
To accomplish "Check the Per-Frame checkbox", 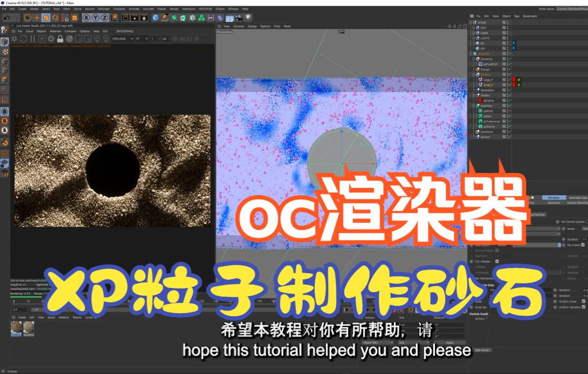I will pos(582,245).
